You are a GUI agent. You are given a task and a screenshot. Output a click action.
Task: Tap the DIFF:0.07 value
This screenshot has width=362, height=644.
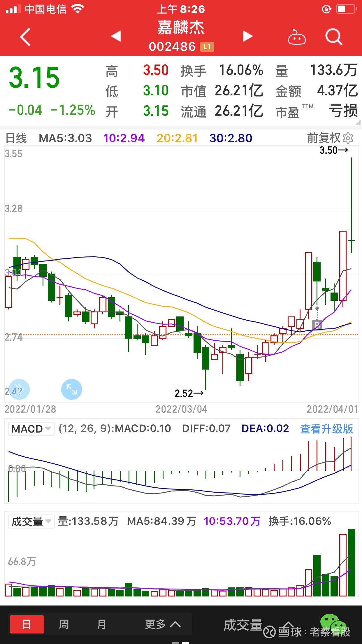[206, 428]
